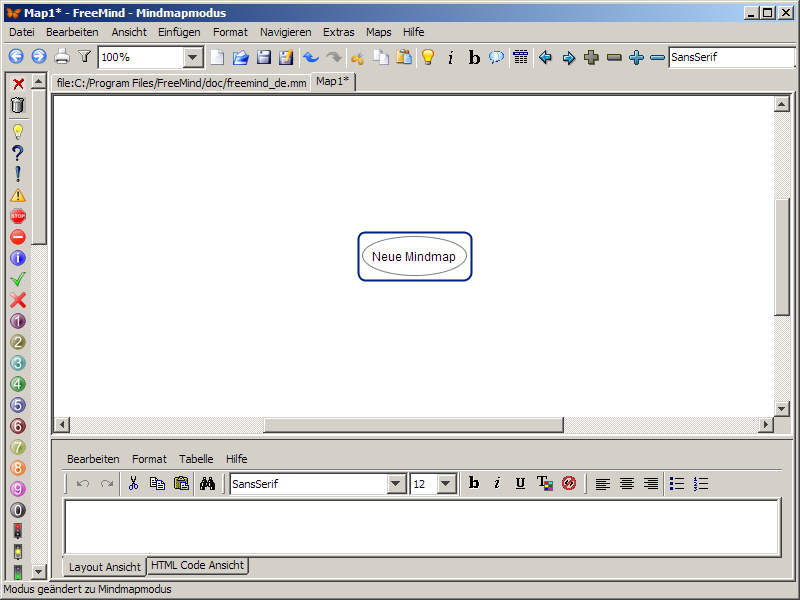Add the blue question mark icon
The height and width of the screenshot is (600, 800).
coord(17,153)
